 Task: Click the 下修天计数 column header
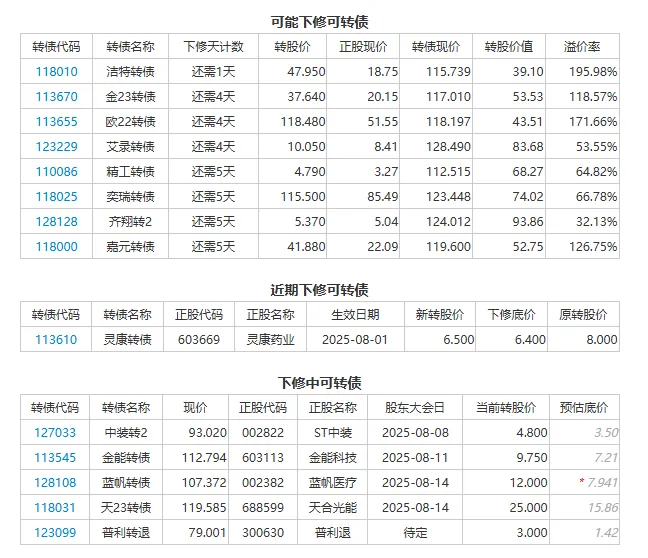pos(214,46)
